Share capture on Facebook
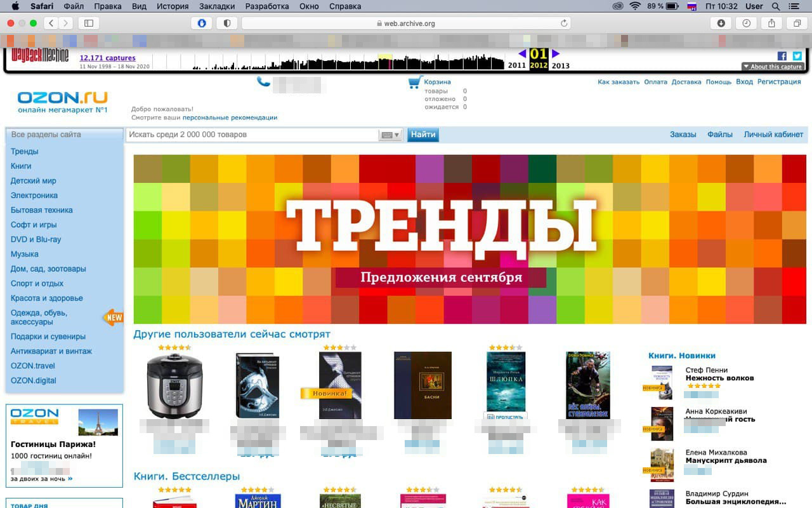812x508 pixels. (782, 56)
